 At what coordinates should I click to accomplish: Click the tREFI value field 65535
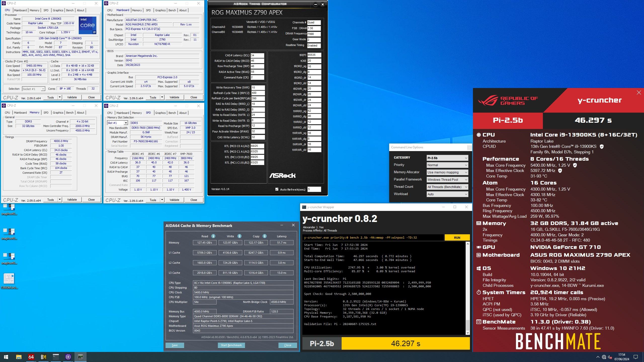pos(314,55)
